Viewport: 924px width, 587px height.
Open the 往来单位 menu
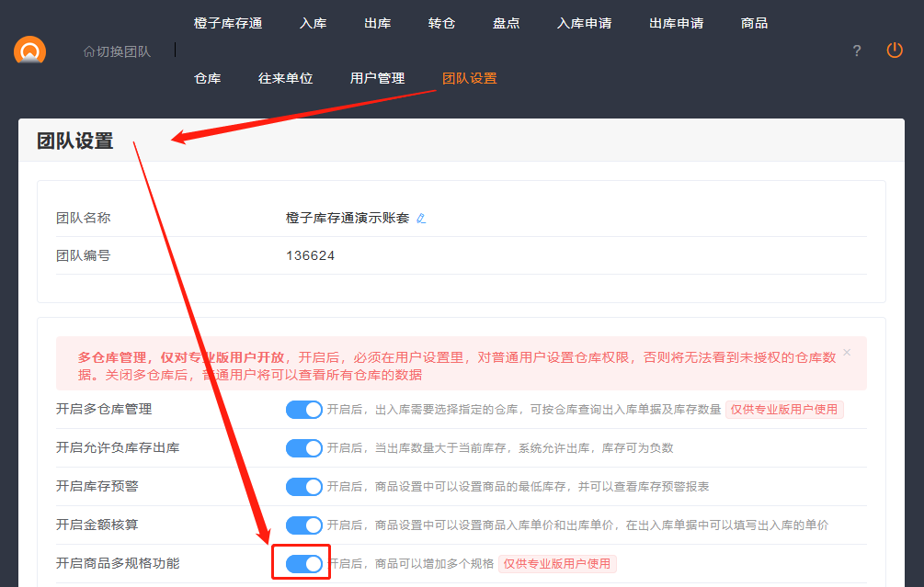[285, 78]
